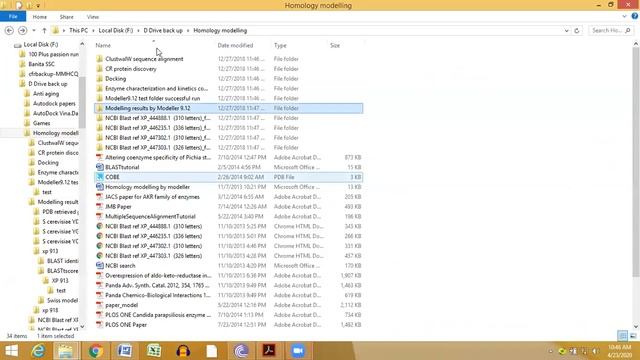The image size is (640, 360).
Task: Click Local Disk (F:) breadcrumb
Action: tap(116, 31)
